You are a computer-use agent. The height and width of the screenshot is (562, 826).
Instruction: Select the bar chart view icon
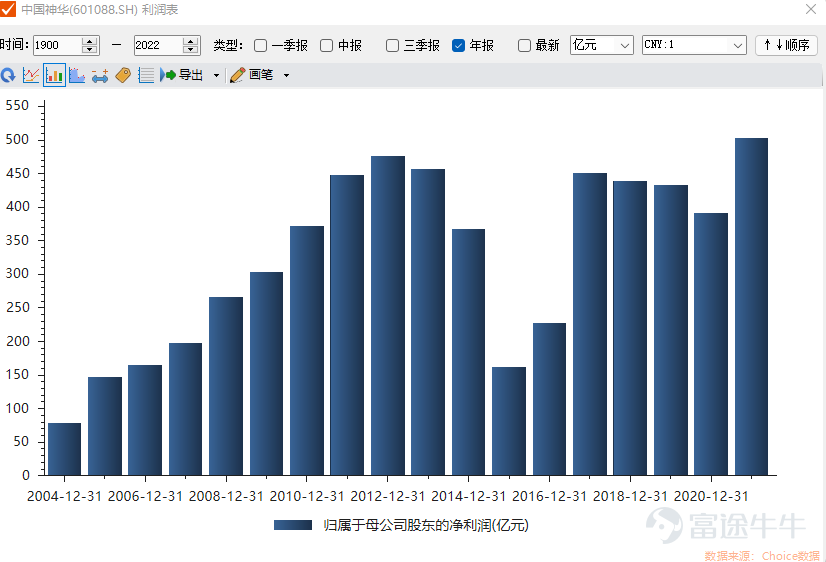coord(54,75)
